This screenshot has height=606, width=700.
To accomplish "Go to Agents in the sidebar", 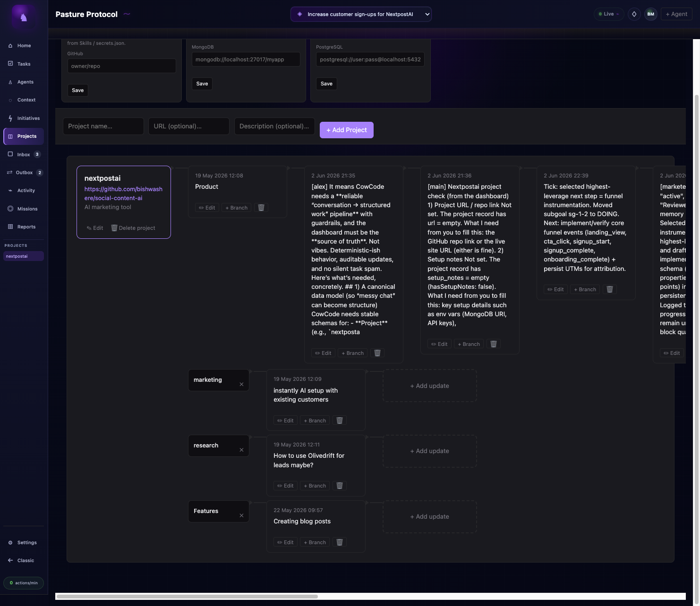I will click(x=24, y=82).
